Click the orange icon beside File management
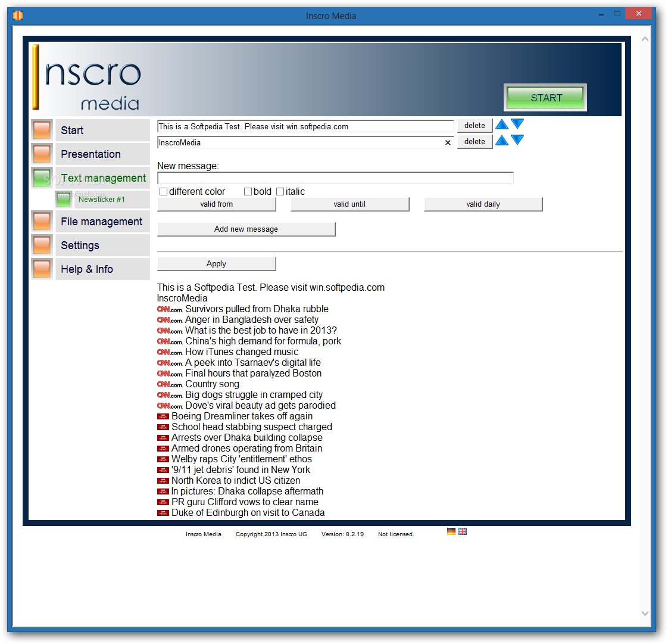Image resolution: width=668 pixels, height=644 pixels. coord(42,221)
